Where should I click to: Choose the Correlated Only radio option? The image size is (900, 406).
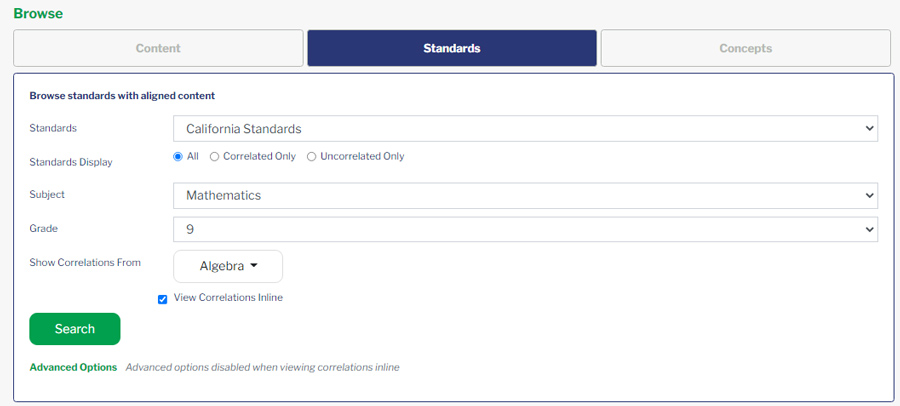coord(214,157)
